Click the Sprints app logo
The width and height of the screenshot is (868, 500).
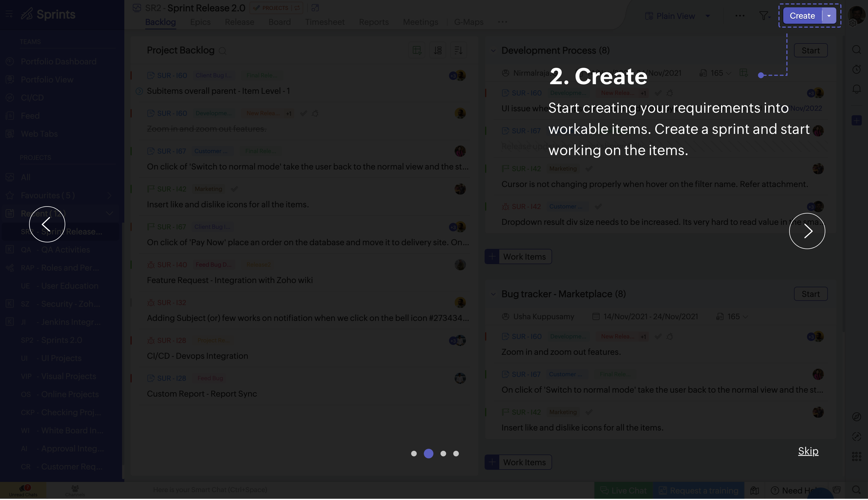[48, 14]
